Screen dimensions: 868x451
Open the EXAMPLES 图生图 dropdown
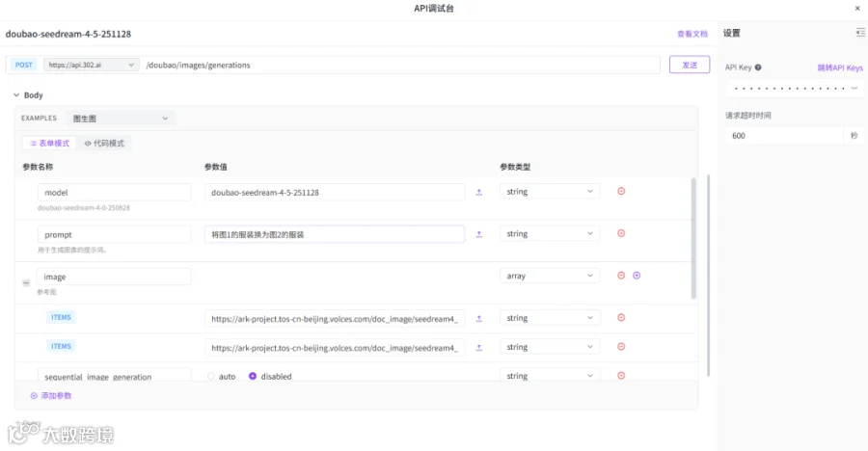pyautogui.click(x=121, y=119)
